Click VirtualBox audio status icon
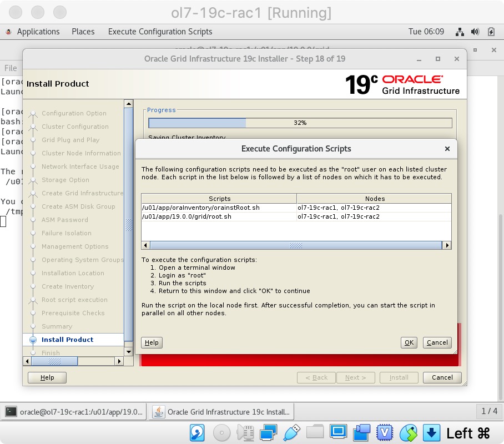 point(245,433)
